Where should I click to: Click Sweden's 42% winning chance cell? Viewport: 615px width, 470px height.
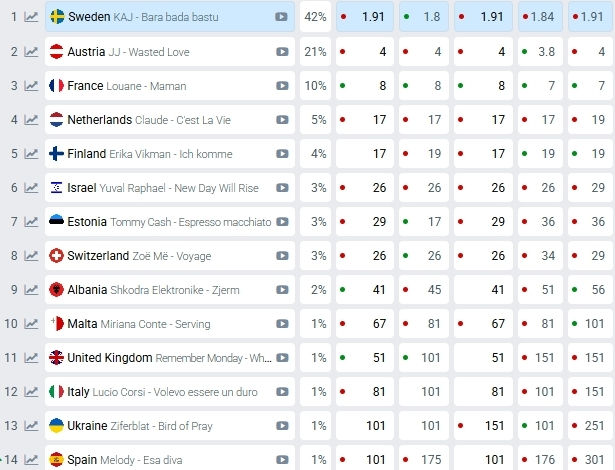tap(315, 16)
